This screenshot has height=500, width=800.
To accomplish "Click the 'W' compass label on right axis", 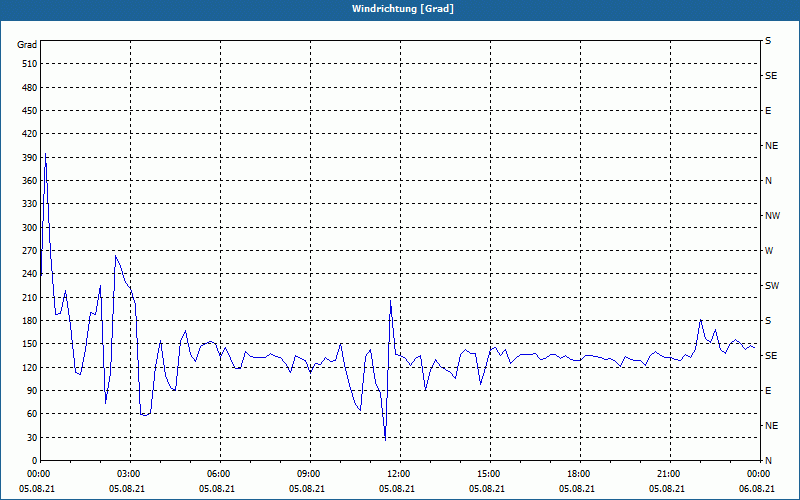I will [x=769, y=251].
